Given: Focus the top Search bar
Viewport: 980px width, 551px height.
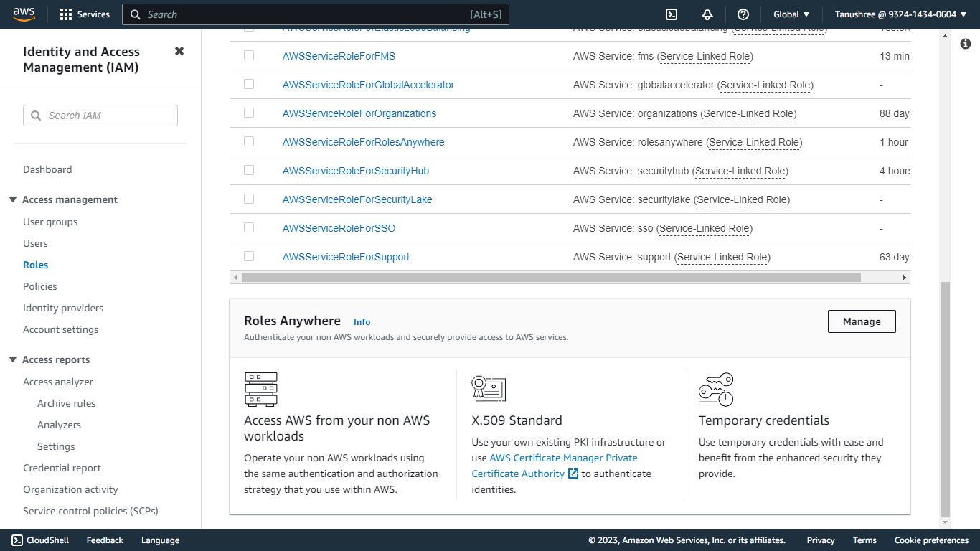Looking at the screenshot, I should pyautogui.click(x=316, y=14).
